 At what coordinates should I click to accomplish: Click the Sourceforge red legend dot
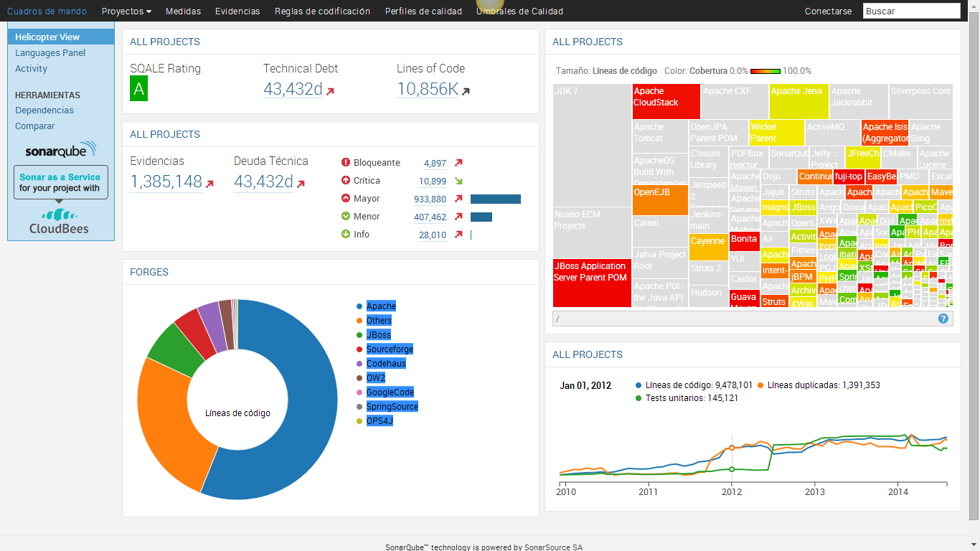359,349
